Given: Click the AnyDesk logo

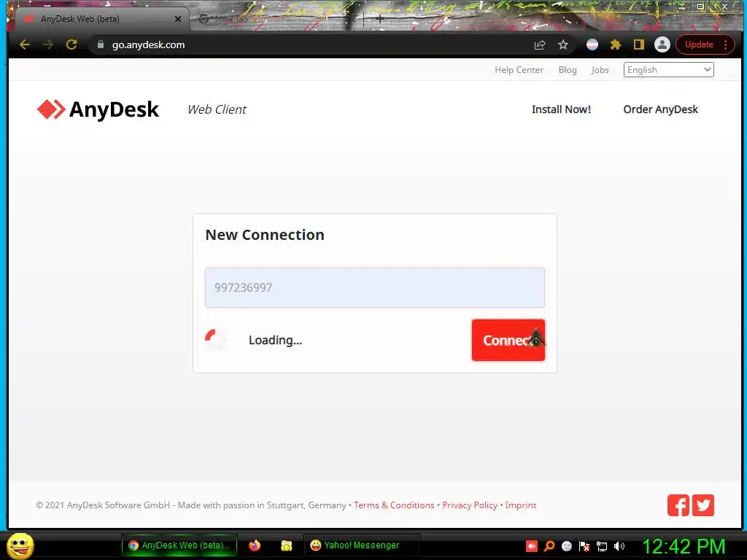Looking at the screenshot, I should 98,109.
